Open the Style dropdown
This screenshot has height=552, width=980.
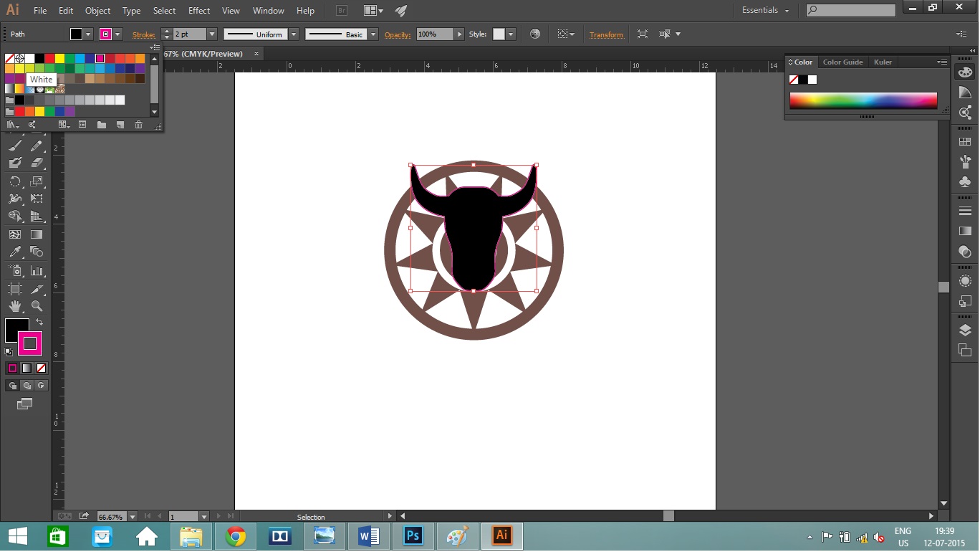(511, 34)
